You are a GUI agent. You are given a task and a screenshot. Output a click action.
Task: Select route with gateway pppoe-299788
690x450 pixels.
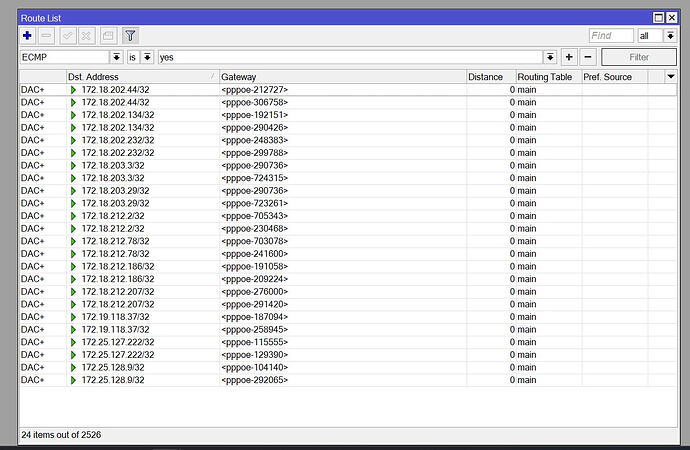point(348,153)
